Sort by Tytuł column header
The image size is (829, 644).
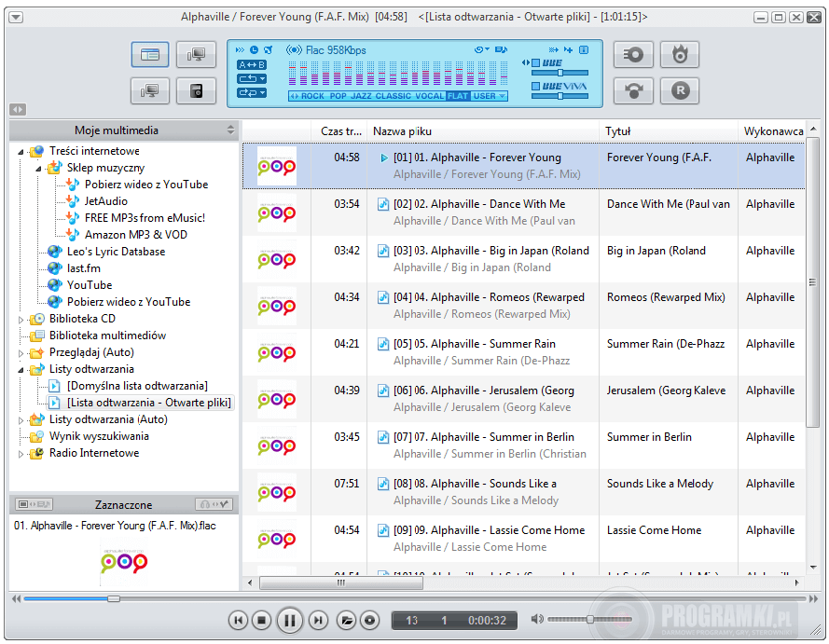(669, 131)
